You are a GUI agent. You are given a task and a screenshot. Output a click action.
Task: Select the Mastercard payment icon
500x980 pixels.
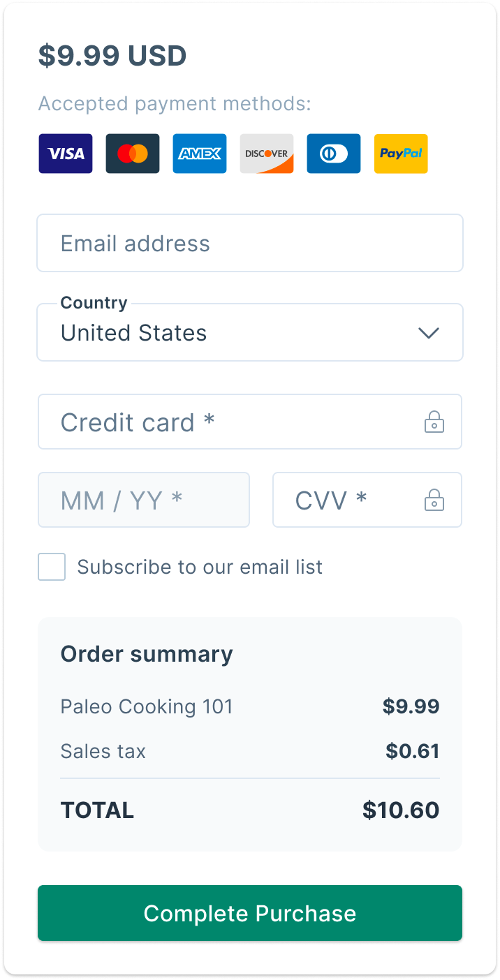(x=133, y=154)
